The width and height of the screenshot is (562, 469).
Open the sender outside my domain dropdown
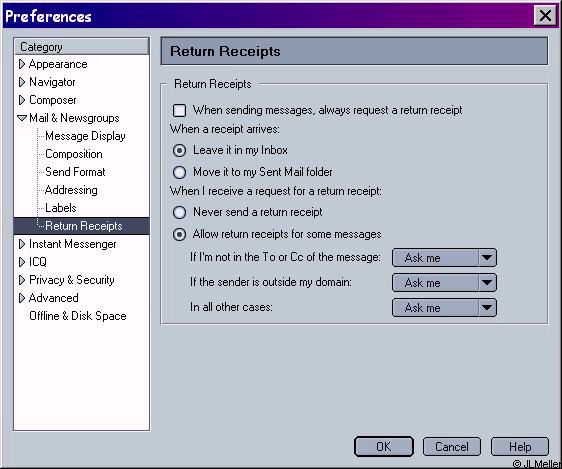tap(444, 283)
